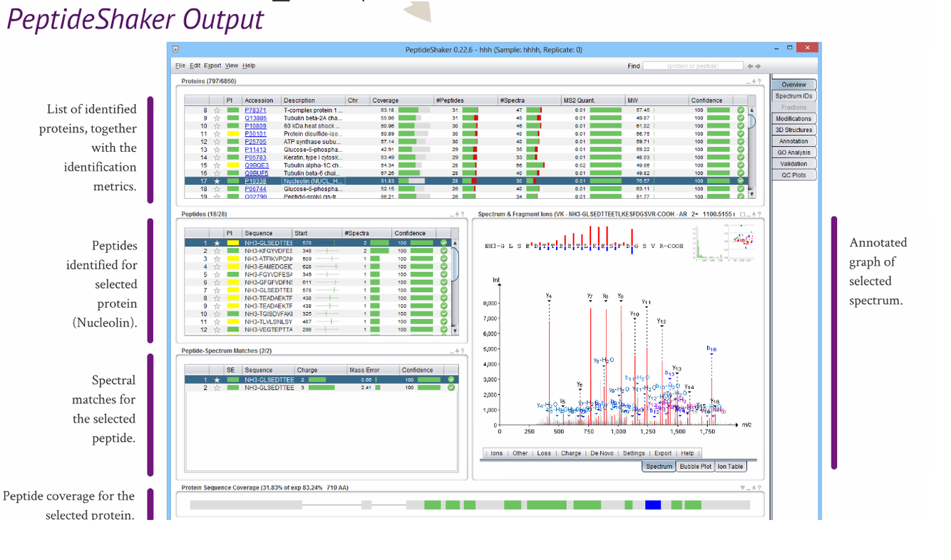Open the Export menu under the spectrum
Screen dimensions: 951x560
coord(663,453)
